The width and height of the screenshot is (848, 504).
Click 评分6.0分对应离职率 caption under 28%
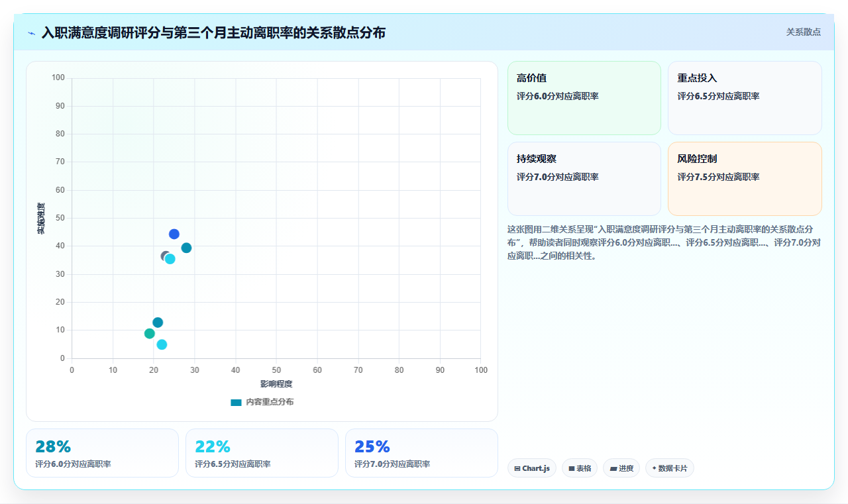73,464
